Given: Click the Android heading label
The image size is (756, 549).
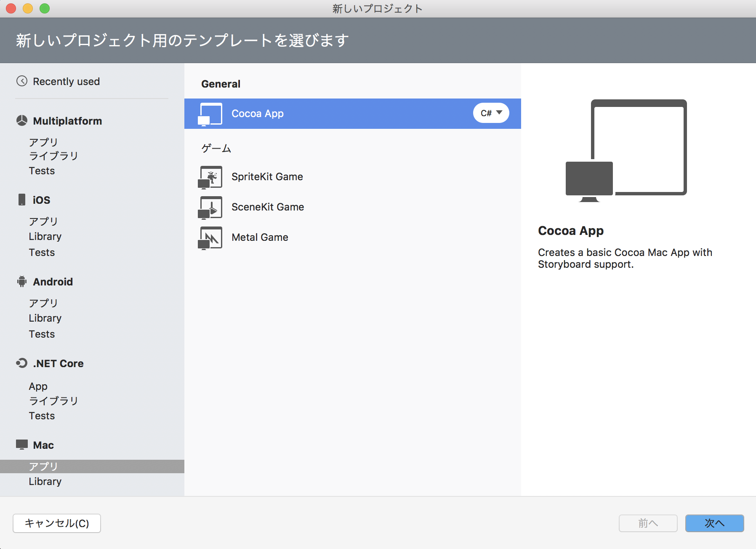Looking at the screenshot, I should click(x=53, y=282).
